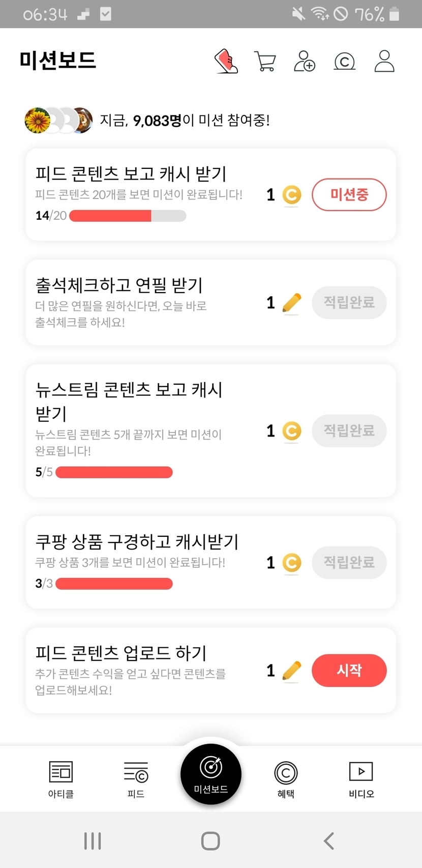Tap the 미션중 button on feed mission

coord(349,194)
